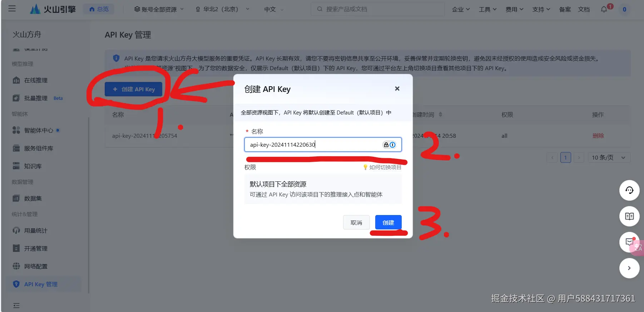This screenshot has width=644, height=312.
Task: Open the user avatar menu
Action: [624, 9]
